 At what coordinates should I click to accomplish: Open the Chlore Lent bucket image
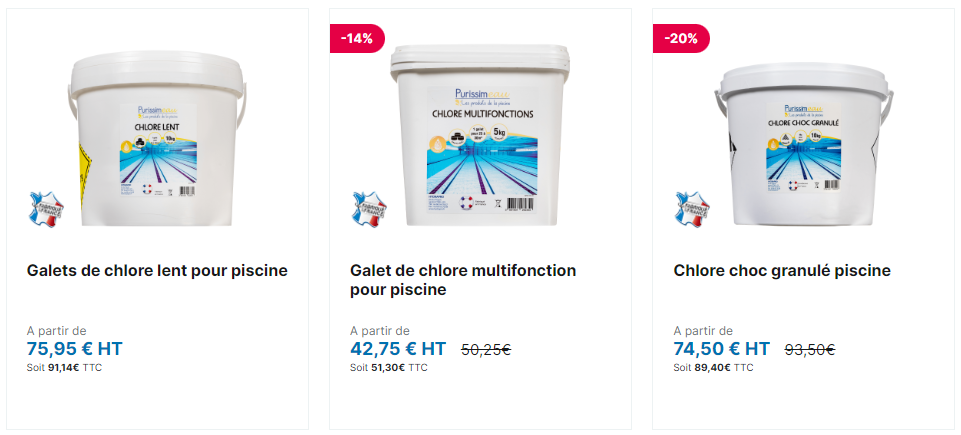(158, 139)
